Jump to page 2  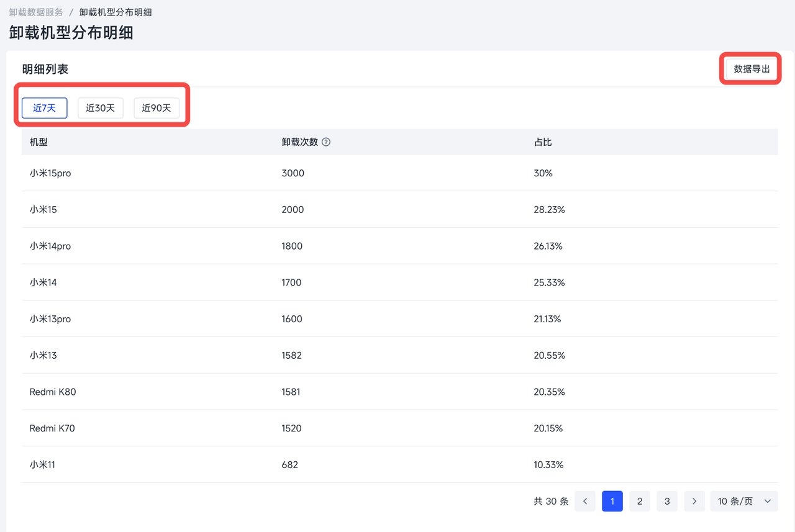tap(640, 501)
